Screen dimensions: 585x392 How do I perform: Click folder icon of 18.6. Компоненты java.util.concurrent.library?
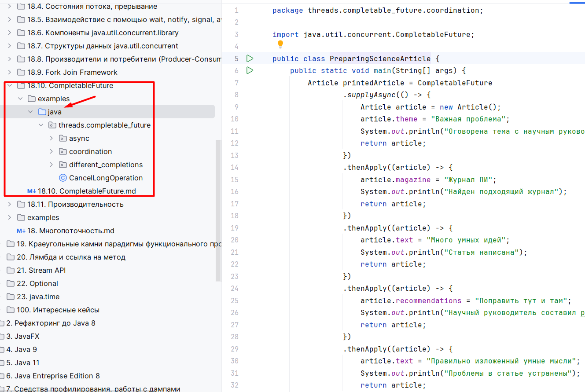(21, 33)
